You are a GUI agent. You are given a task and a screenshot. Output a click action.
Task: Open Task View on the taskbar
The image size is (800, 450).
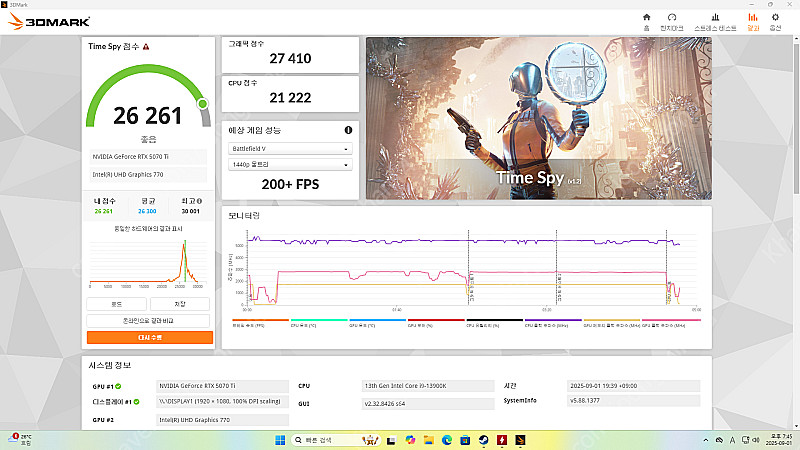[391, 440]
